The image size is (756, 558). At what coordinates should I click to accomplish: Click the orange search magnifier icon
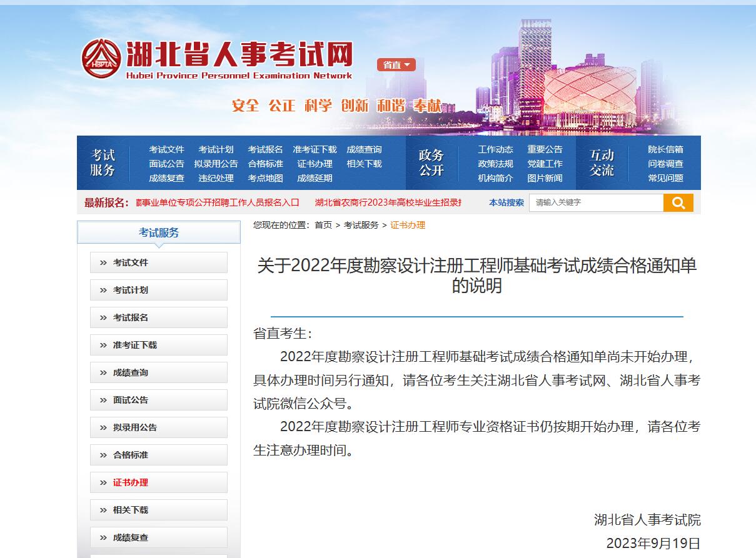(678, 202)
